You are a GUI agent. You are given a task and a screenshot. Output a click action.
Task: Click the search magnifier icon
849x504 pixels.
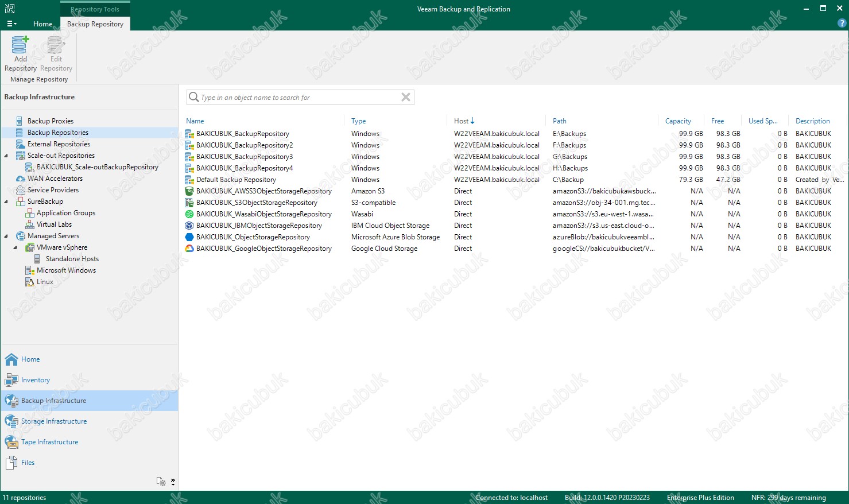(194, 97)
